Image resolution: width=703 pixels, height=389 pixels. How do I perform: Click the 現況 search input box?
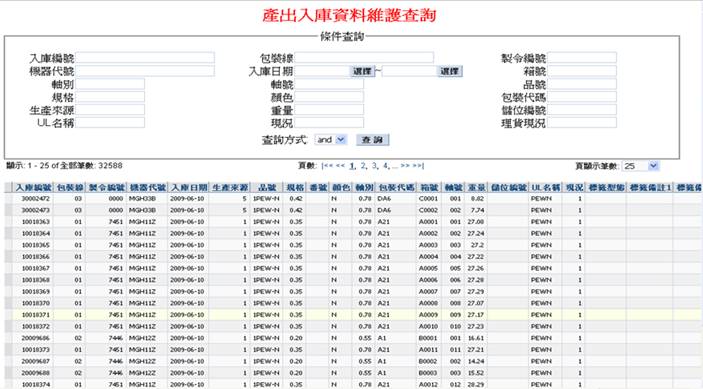(329, 122)
